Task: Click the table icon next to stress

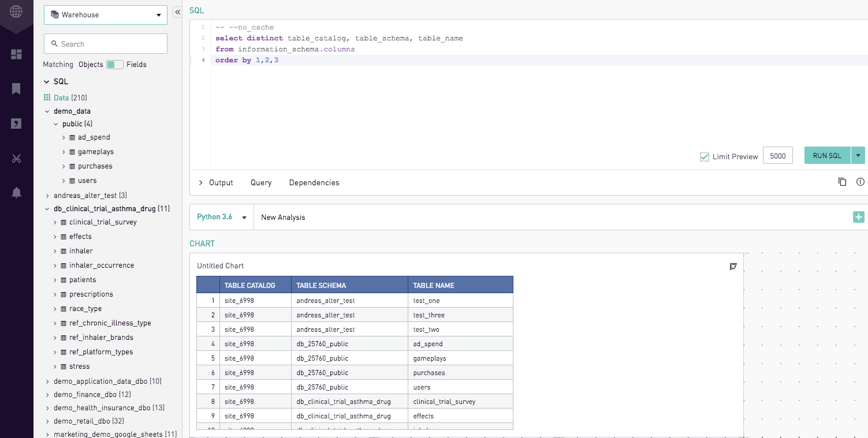Action: [64, 366]
